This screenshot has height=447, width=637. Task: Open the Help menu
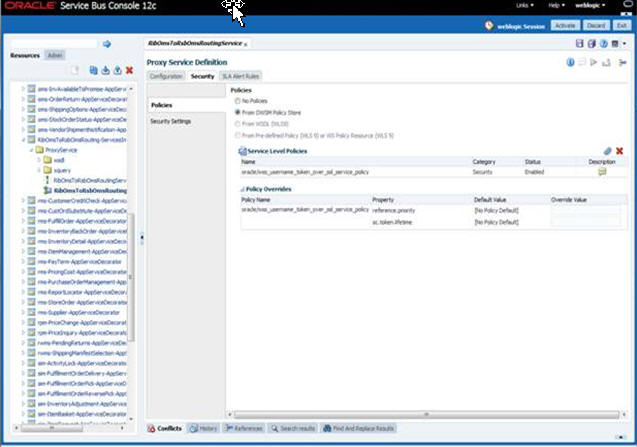click(557, 5)
